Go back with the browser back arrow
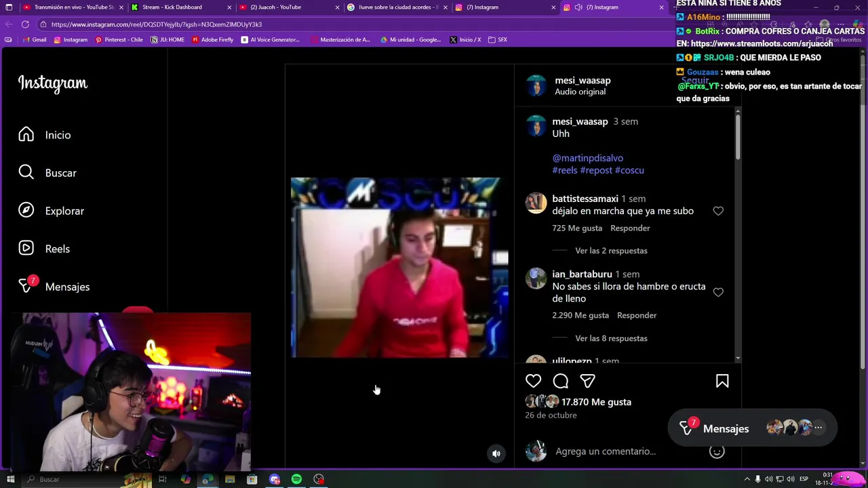 click(x=9, y=24)
